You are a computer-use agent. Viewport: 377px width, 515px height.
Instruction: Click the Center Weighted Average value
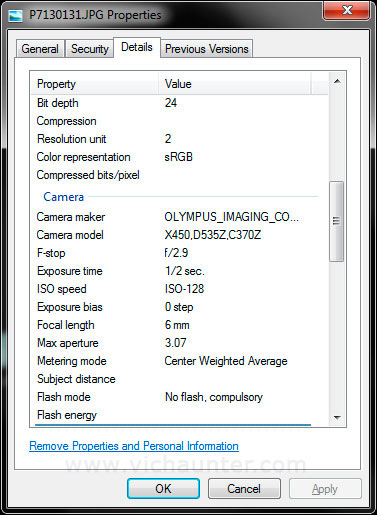[226, 361]
